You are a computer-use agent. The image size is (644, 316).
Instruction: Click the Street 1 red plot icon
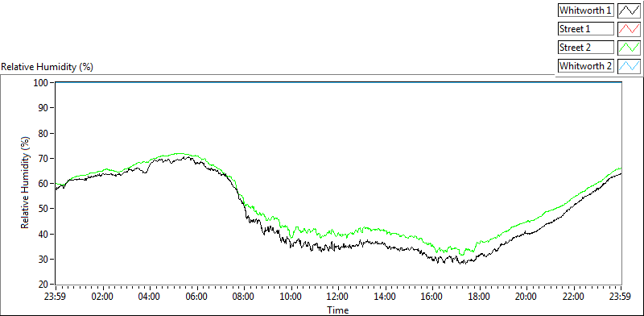click(x=629, y=28)
